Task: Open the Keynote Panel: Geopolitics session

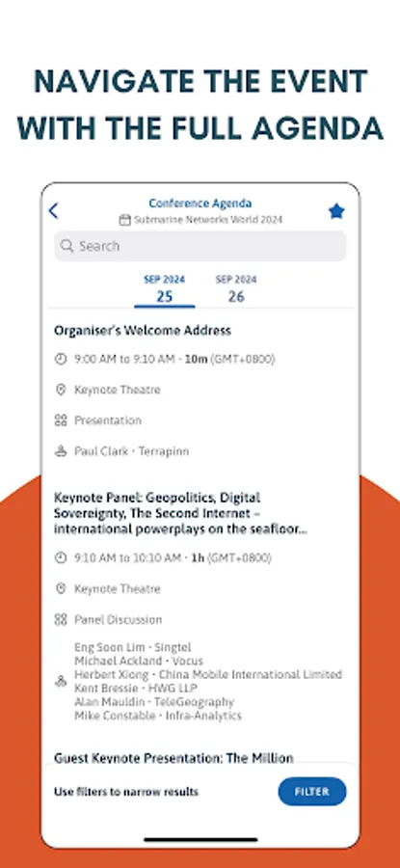Action: [x=180, y=513]
